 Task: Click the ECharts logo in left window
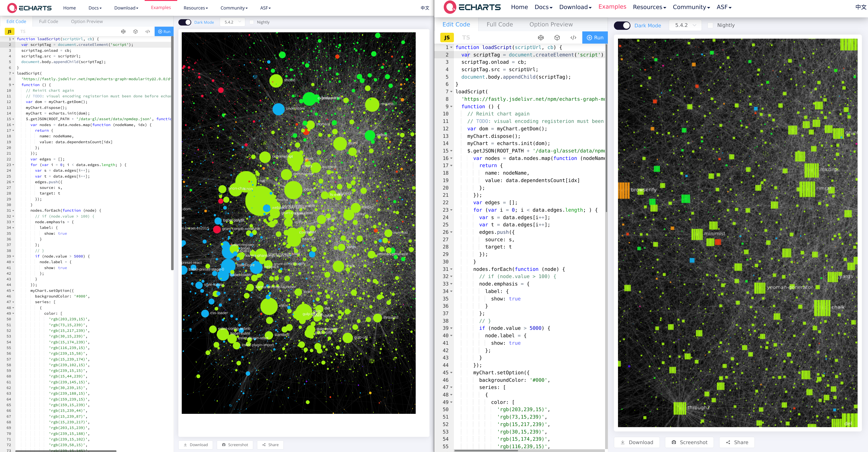click(29, 8)
